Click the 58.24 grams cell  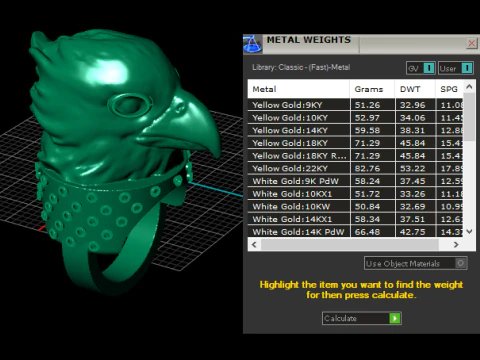(x=373, y=181)
